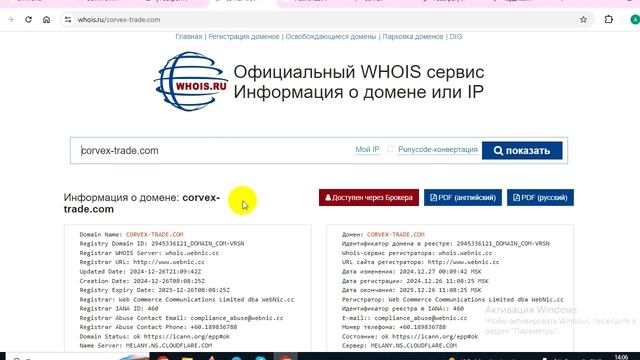Open site information icon in address bar
Screen dimensions: 640x360
(68, 20)
